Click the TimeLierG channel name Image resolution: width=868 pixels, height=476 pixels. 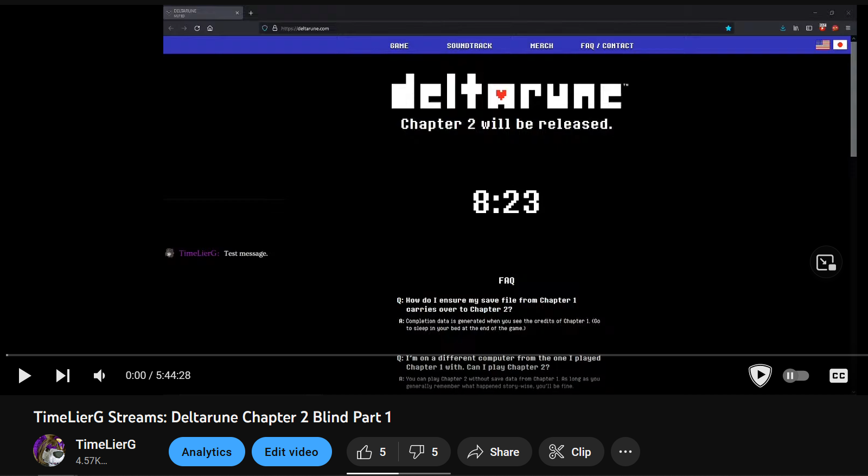[x=106, y=445]
